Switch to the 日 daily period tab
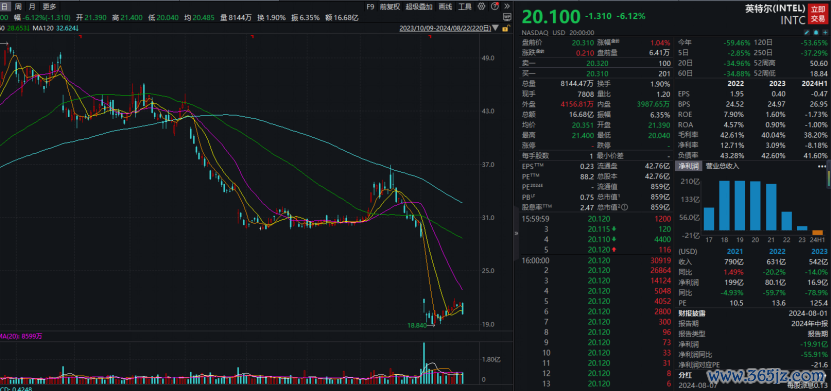The width and height of the screenshot is (831, 391). click(5, 7)
